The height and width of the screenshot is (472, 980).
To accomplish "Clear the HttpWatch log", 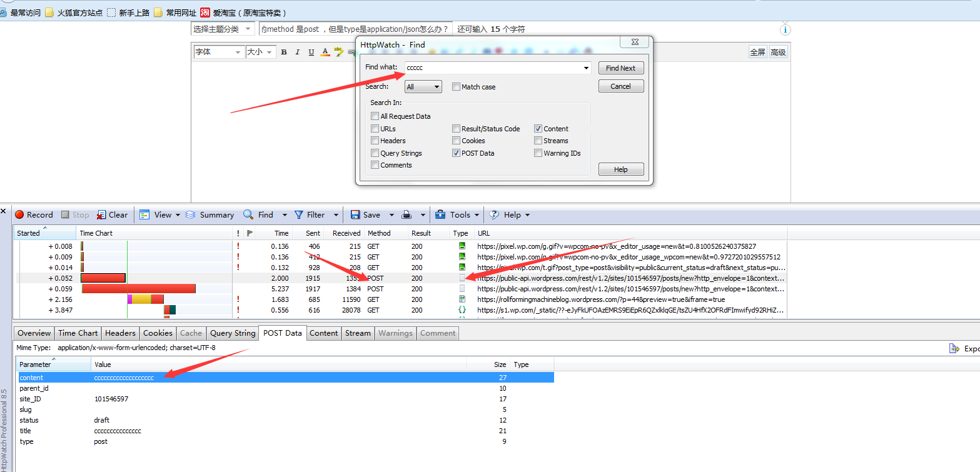I will coord(111,215).
